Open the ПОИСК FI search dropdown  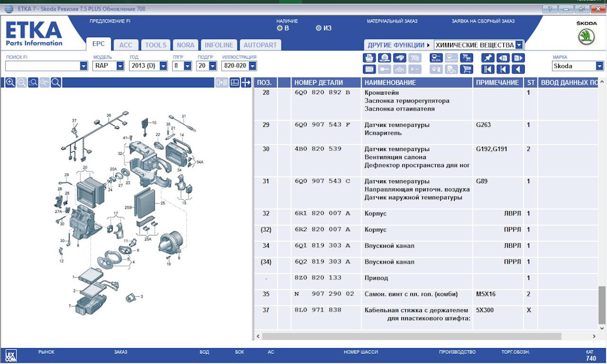(83, 66)
